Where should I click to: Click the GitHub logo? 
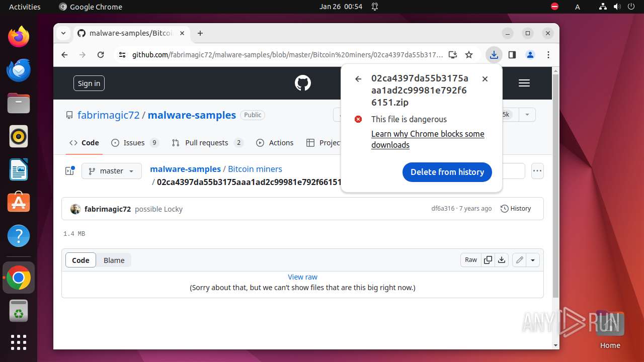tap(303, 83)
